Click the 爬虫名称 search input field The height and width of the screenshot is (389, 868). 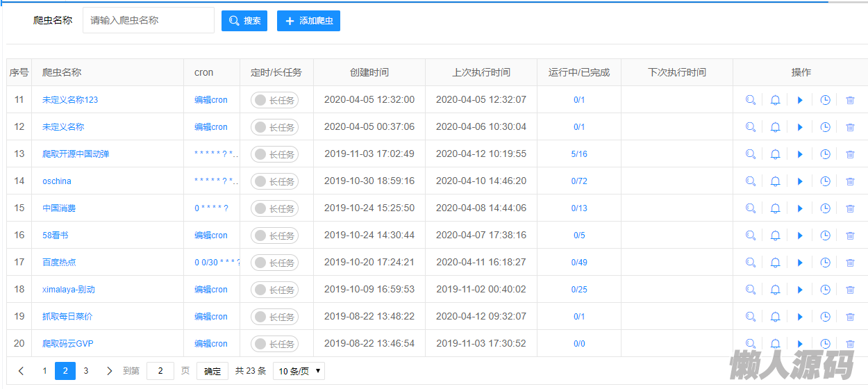coord(149,21)
